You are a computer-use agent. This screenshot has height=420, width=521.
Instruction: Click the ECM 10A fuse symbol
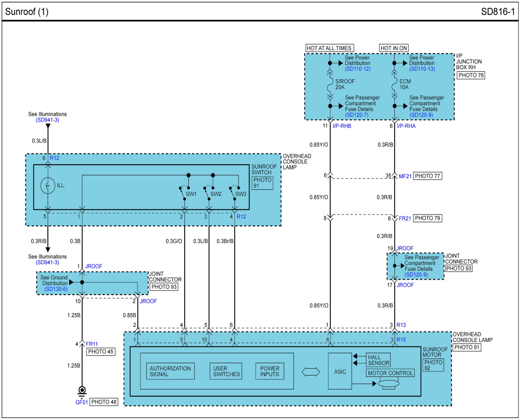(394, 84)
